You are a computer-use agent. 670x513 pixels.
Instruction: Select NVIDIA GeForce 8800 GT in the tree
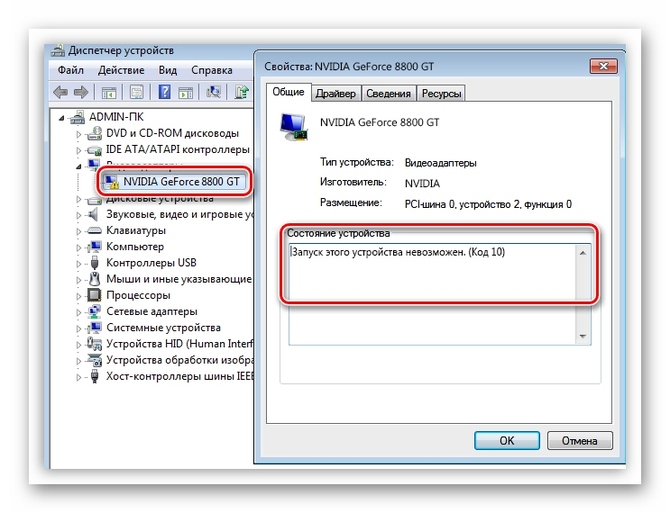[x=181, y=182]
